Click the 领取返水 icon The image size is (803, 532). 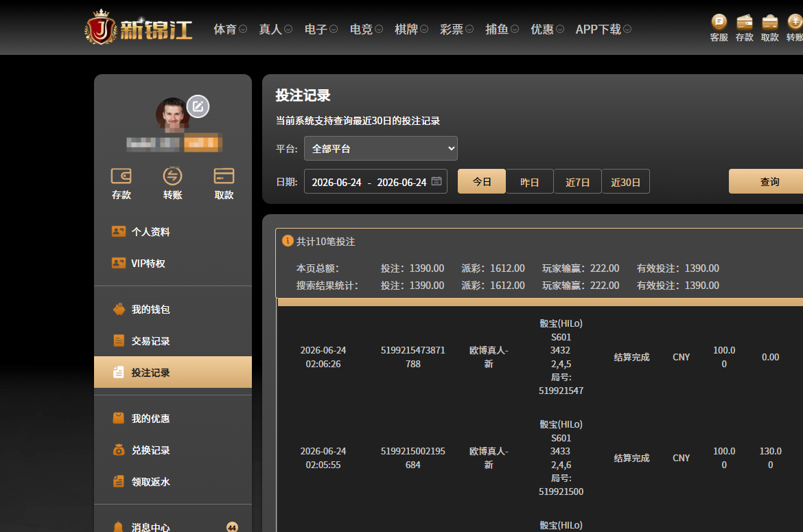point(118,482)
